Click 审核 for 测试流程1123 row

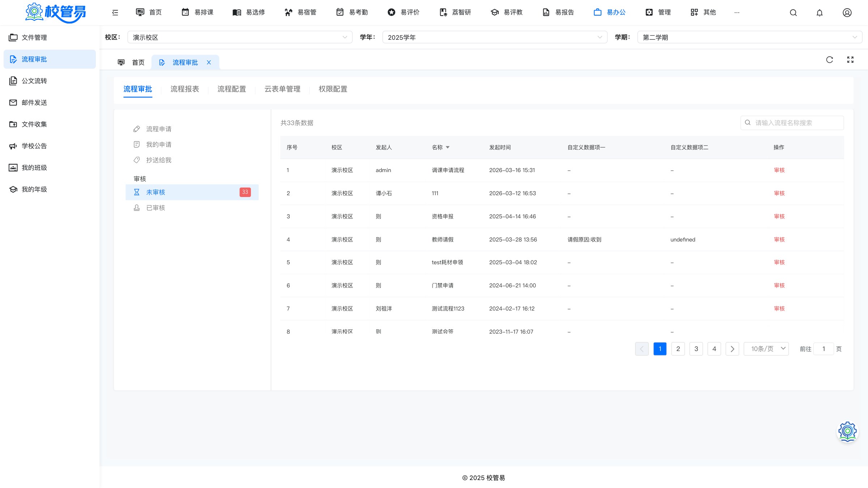point(779,309)
